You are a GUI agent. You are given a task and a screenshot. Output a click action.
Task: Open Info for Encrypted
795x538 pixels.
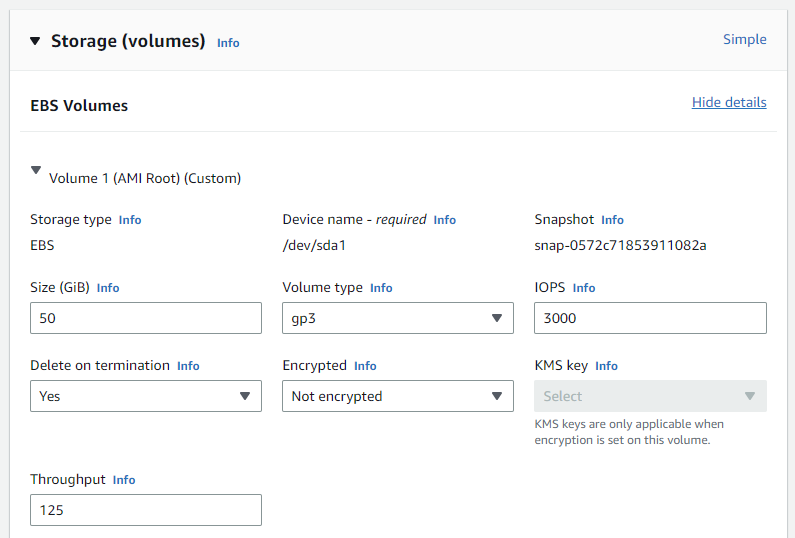coord(365,366)
